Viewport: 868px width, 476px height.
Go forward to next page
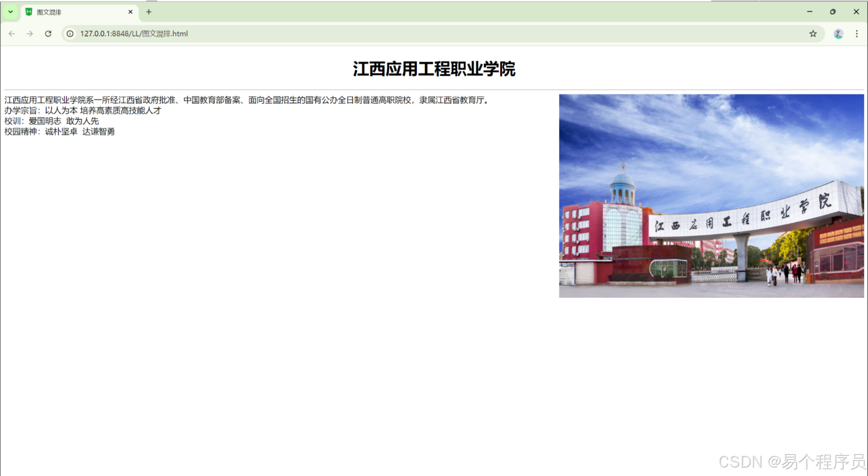[30, 34]
